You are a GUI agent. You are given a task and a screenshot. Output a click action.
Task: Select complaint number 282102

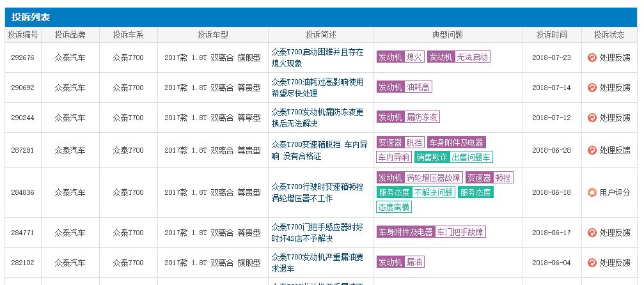click(x=22, y=263)
